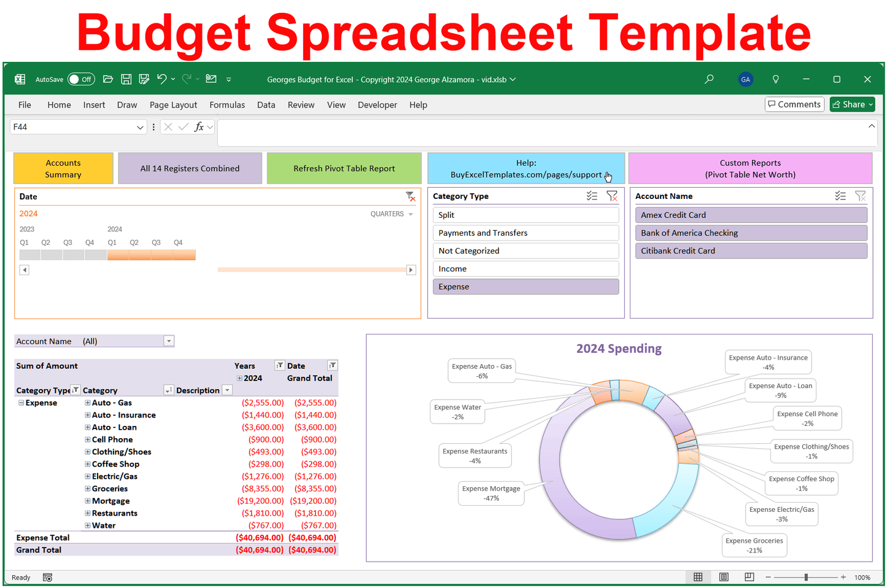Screen dimensions: 887x588
Task: Toggle the Income slicer item
Action: (x=526, y=268)
